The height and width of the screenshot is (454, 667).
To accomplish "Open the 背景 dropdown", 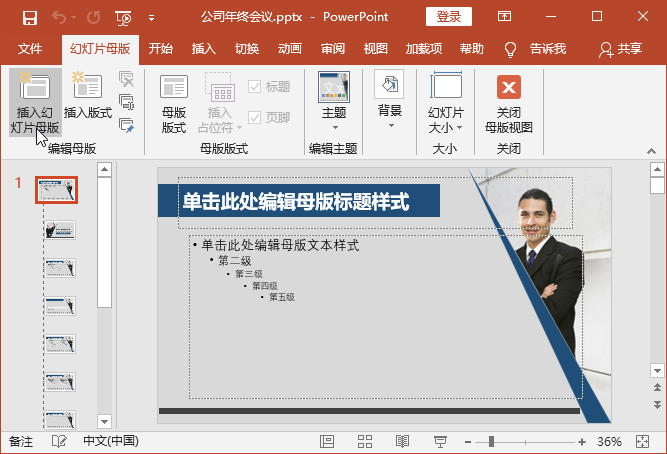I will 390,100.
